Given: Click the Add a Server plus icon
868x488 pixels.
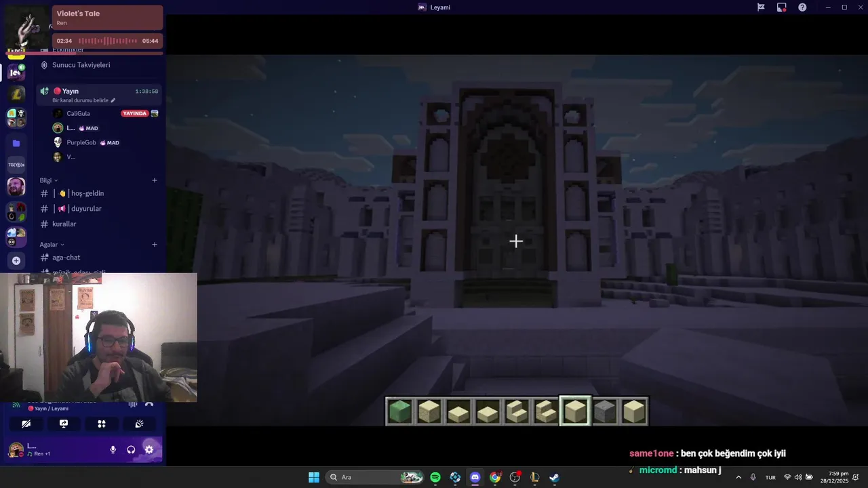Looking at the screenshot, I should tap(16, 260).
